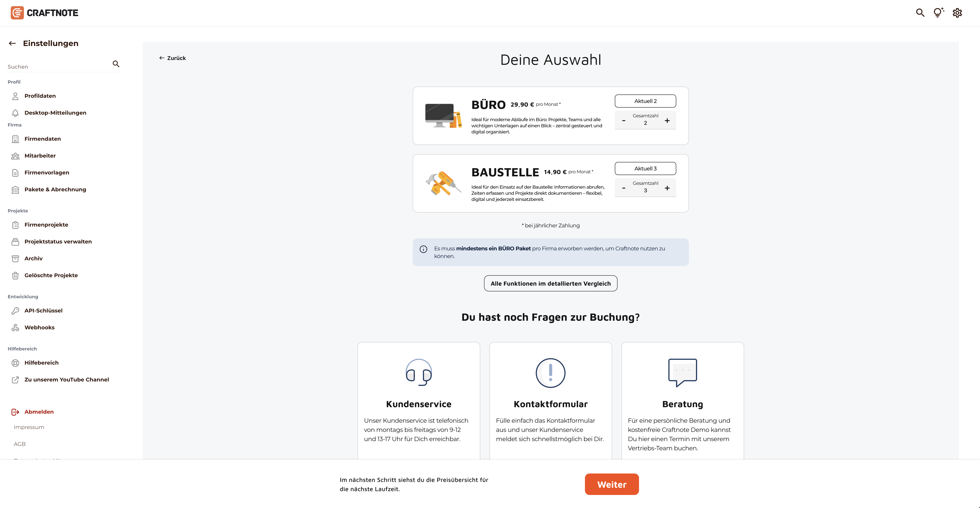Click the Craftnote logo
This screenshot has height=508, width=980.
(44, 13)
